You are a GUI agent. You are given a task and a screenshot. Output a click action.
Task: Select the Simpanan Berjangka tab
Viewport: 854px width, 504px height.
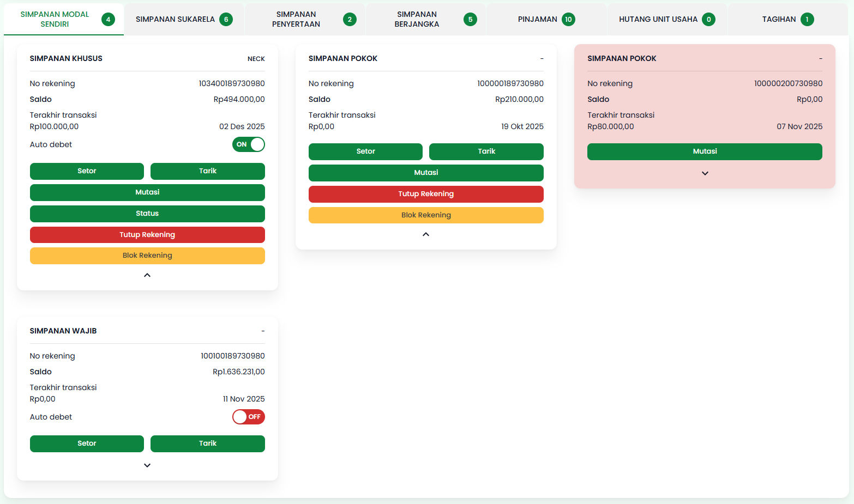click(x=425, y=20)
